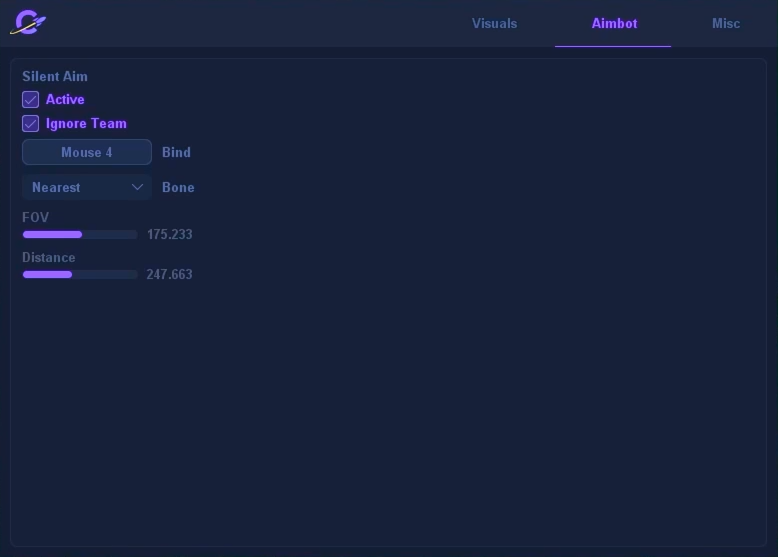Switch to the Visuals tab

(494, 23)
